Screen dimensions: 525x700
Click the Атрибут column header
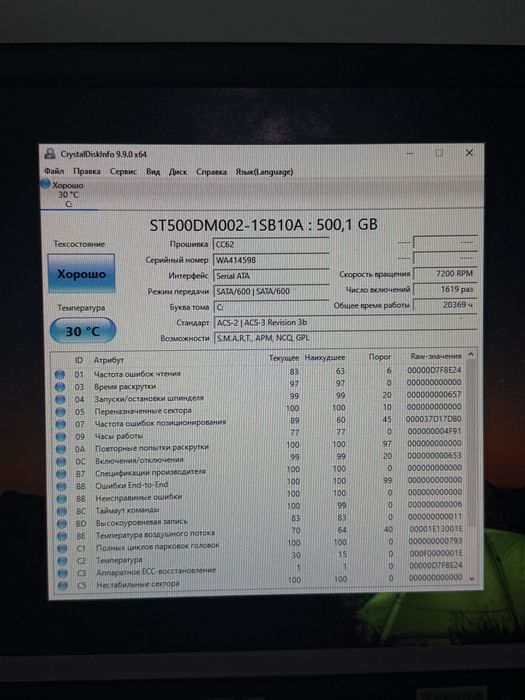108,360
